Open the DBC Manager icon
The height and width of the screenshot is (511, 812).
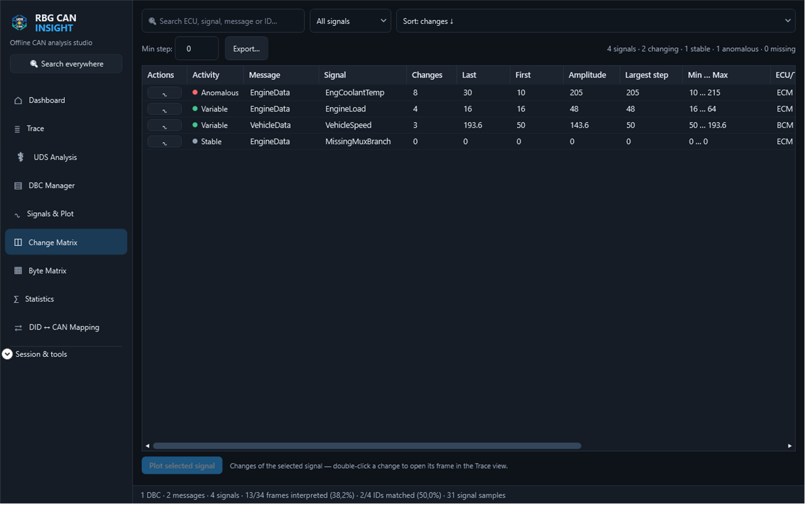[x=18, y=186]
